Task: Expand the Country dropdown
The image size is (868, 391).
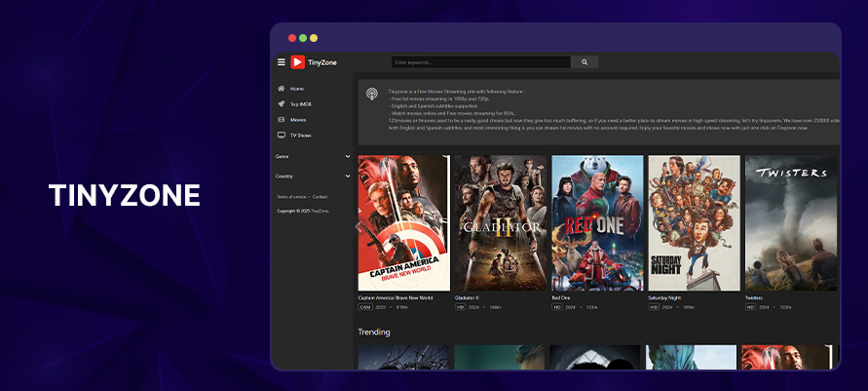Action: 313,176
